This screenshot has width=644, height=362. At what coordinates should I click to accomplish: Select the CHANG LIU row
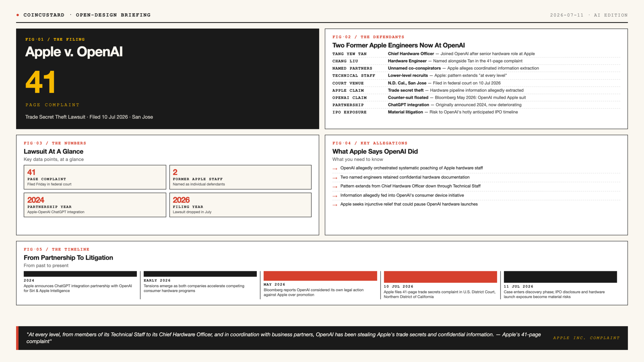click(x=476, y=61)
